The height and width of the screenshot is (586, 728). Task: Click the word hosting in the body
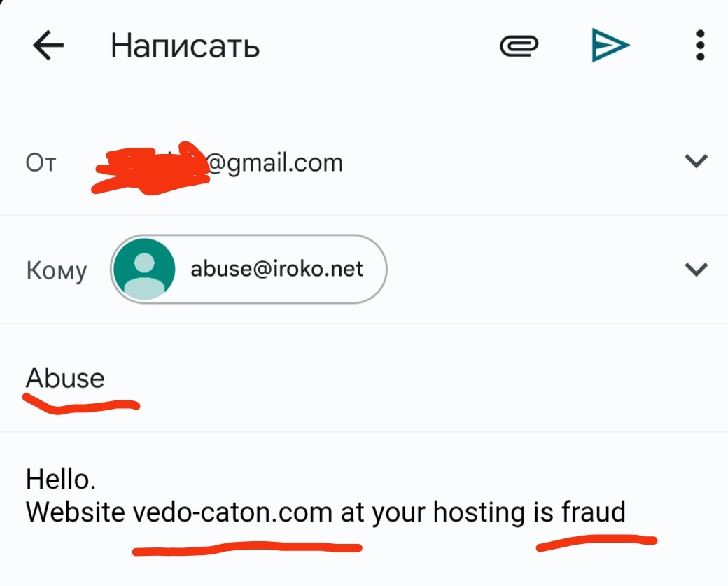pos(479,513)
